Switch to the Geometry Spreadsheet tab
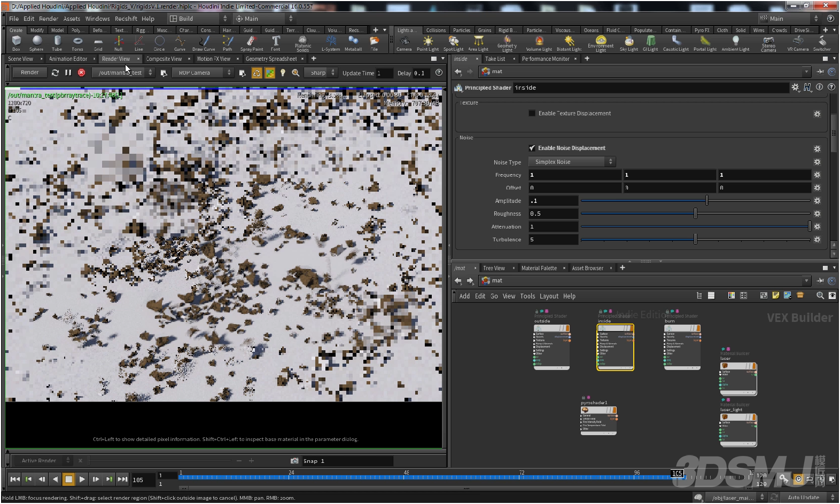This screenshot has height=504, width=840. click(271, 59)
